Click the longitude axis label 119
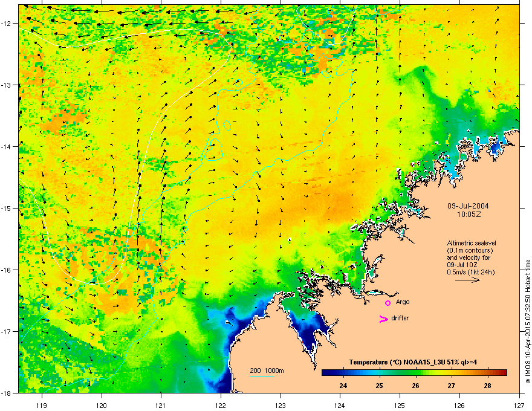Image resolution: width=532 pixels, height=411 pixels. coord(42,405)
